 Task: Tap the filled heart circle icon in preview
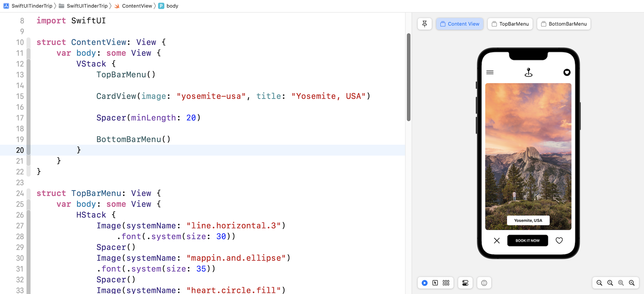pos(567,72)
